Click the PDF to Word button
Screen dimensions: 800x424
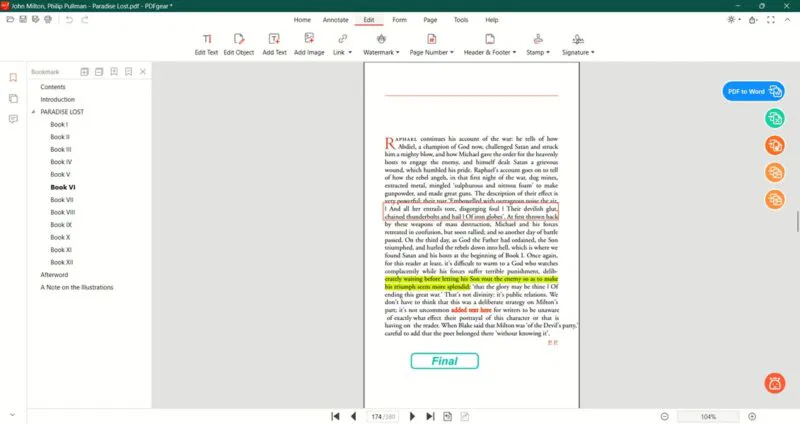click(x=754, y=91)
